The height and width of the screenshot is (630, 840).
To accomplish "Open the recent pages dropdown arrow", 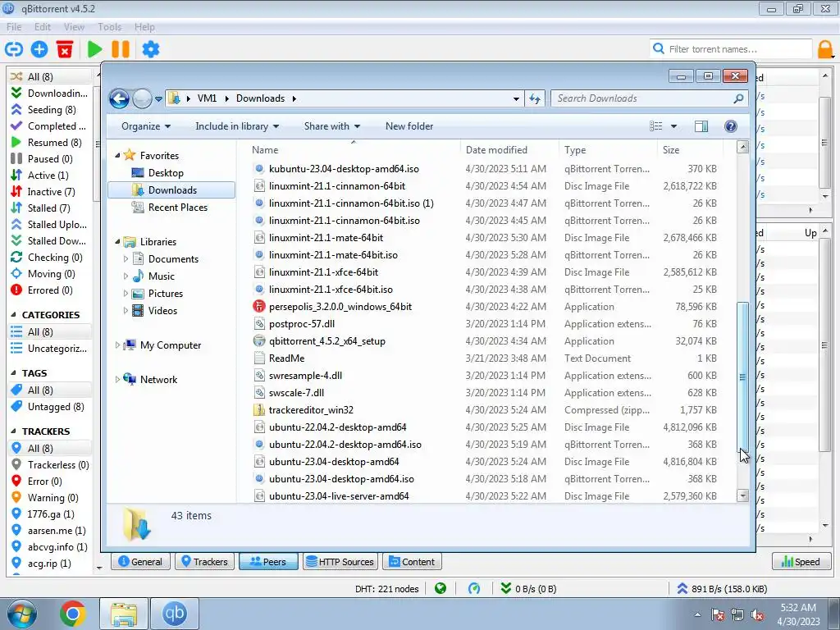I will pyautogui.click(x=158, y=99).
